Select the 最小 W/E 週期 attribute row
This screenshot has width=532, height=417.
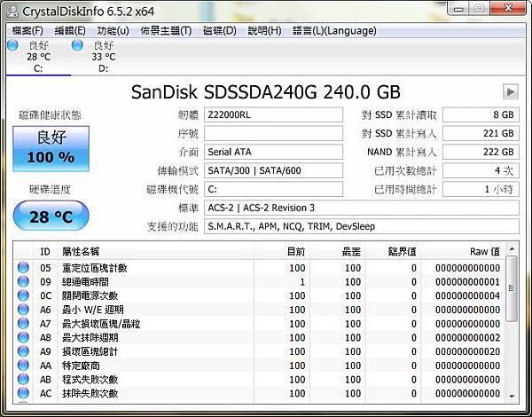260,310
